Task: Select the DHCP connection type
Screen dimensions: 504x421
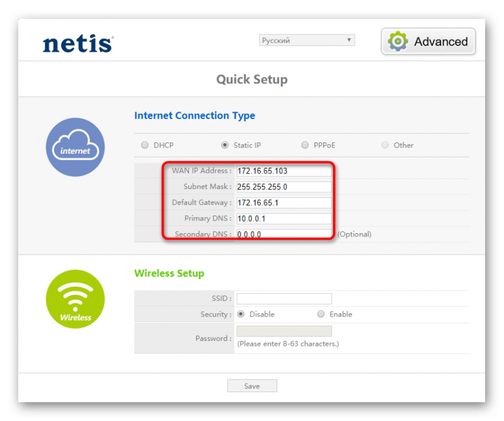Action: click(x=145, y=145)
